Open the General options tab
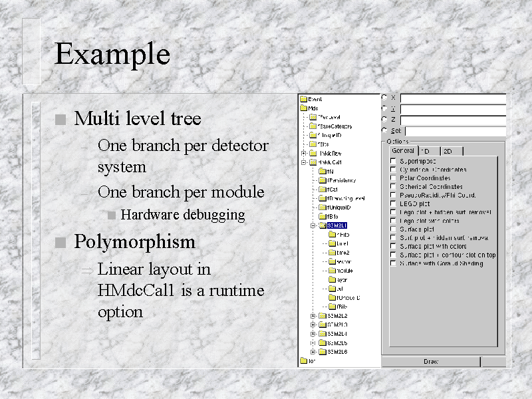 pos(403,150)
